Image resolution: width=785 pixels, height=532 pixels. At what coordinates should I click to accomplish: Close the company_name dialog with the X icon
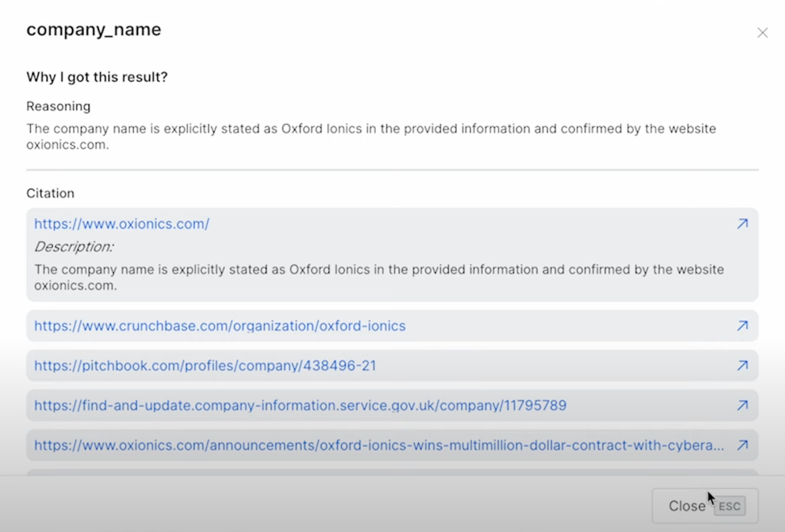762,32
